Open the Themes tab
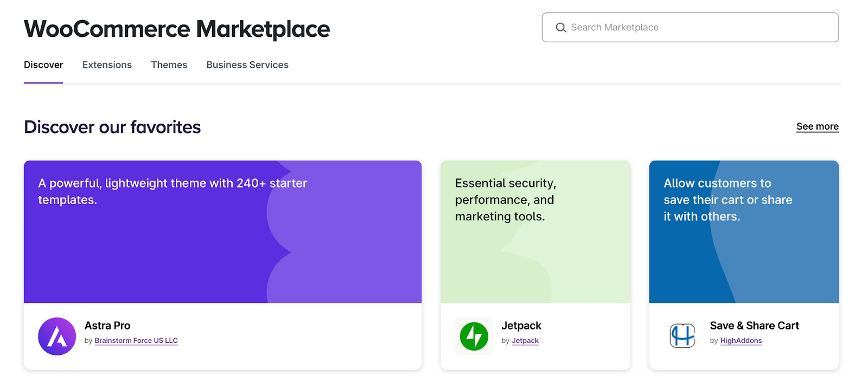This screenshot has width=868, height=388. pos(169,65)
